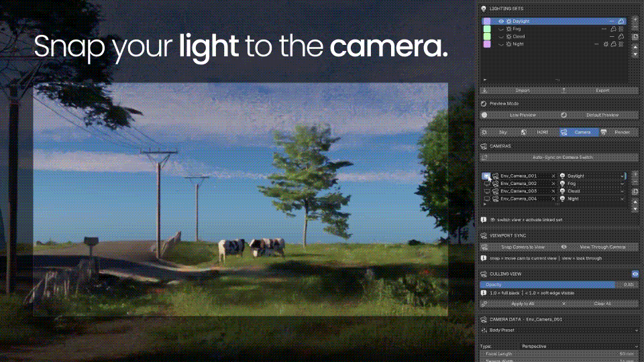Add a new camera to list

coord(635,174)
